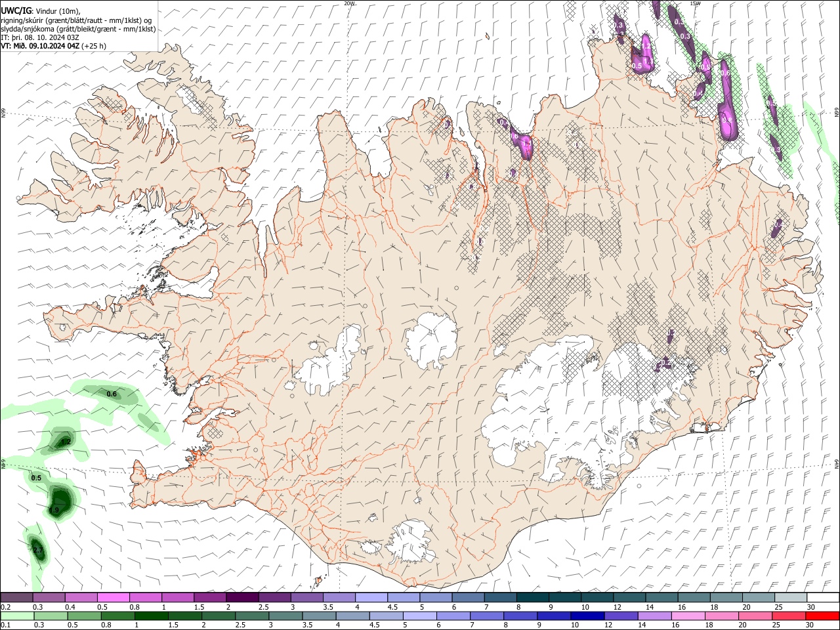Click the '2.5' number label in the lower legend row
This screenshot has height=630, width=840.
(240, 625)
